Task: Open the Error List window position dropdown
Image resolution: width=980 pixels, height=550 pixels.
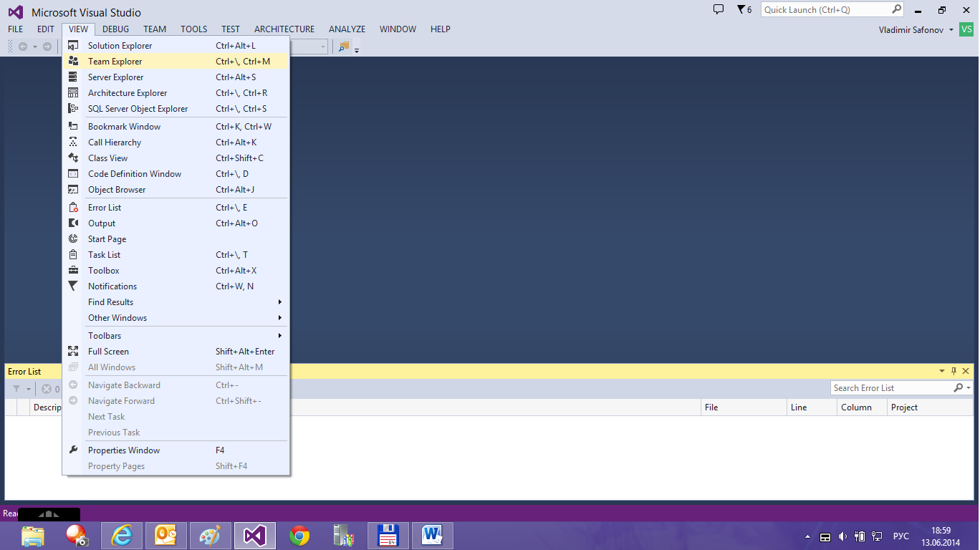Action: pos(942,371)
